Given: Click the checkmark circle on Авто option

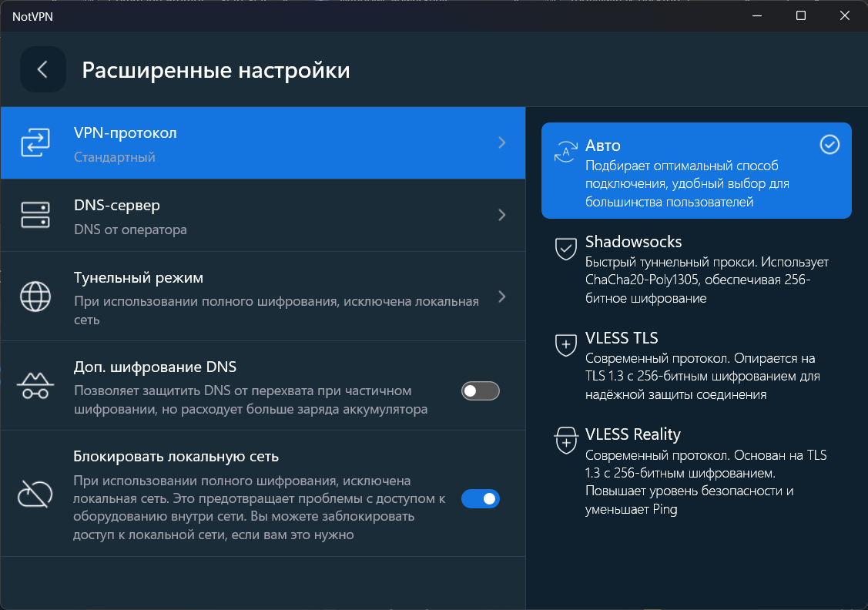Looking at the screenshot, I should [x=829, y=145].
